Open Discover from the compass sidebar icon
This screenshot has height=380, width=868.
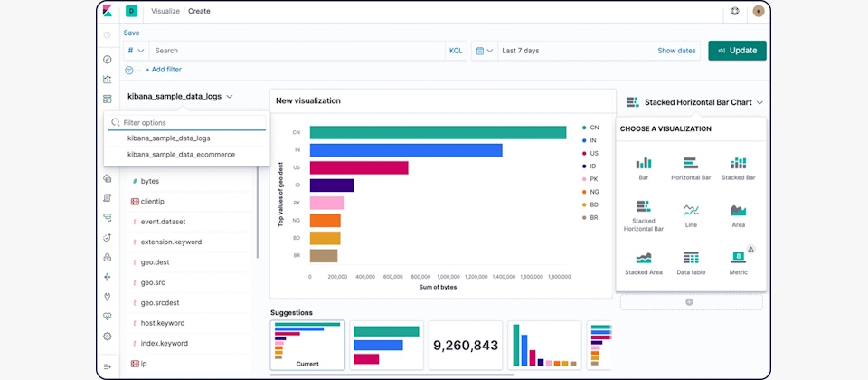pos(108,59)
